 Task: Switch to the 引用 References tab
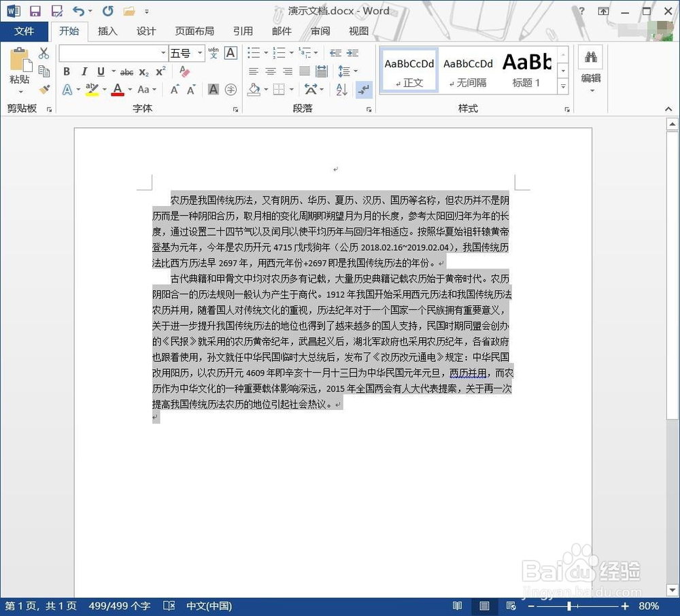243,31
